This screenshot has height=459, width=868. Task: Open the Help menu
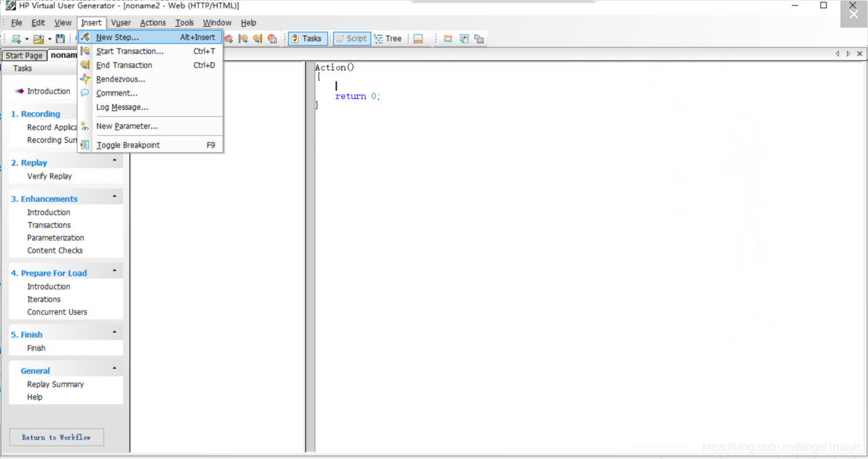pos(248,23)
